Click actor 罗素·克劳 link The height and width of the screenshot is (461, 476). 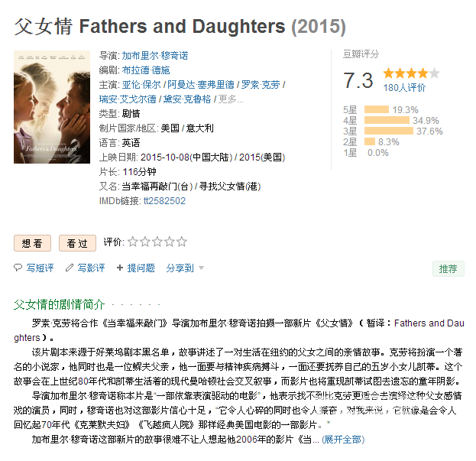(x=261, y=84)
